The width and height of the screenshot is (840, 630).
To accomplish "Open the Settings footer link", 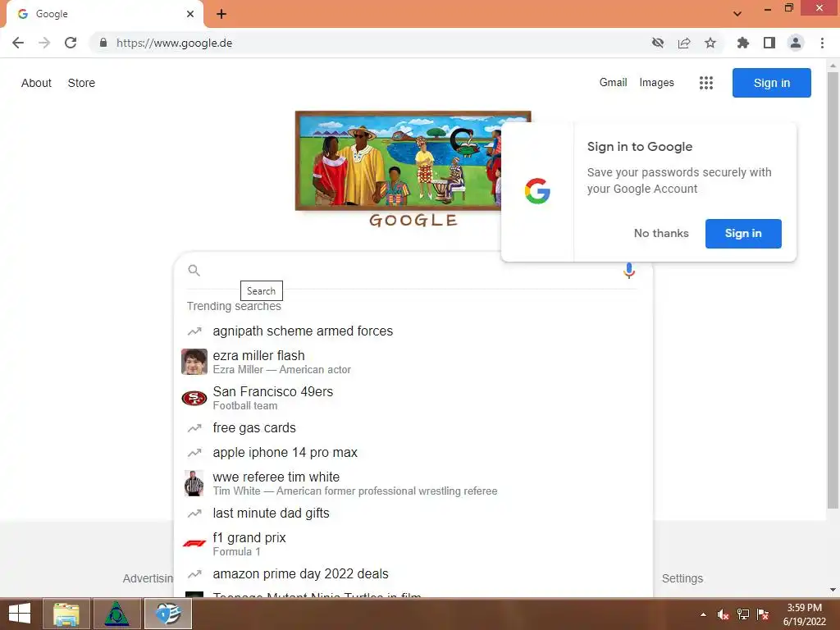I will point(682,578).
